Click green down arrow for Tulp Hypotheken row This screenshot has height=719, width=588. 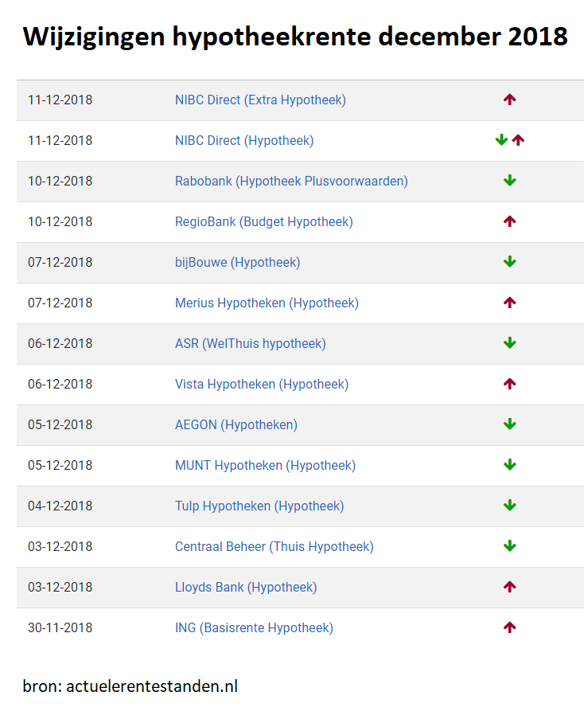pyautogui.click(x=510, y=506)
